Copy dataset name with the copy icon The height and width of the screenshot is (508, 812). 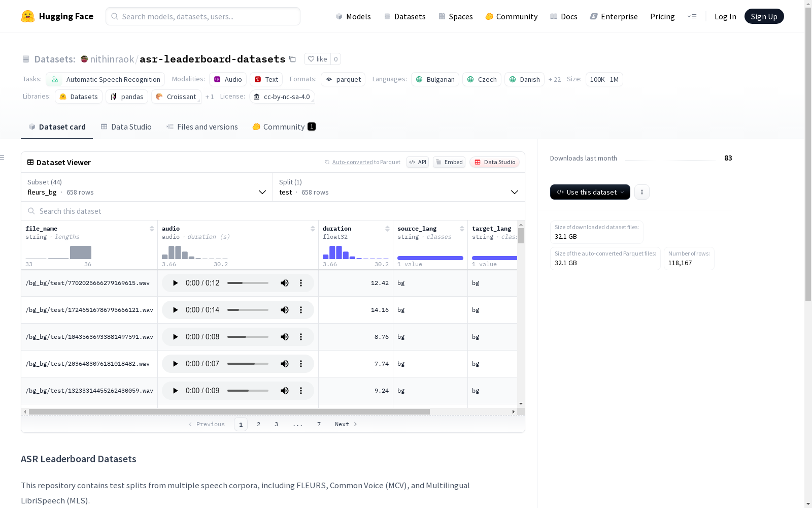[292, 59]
